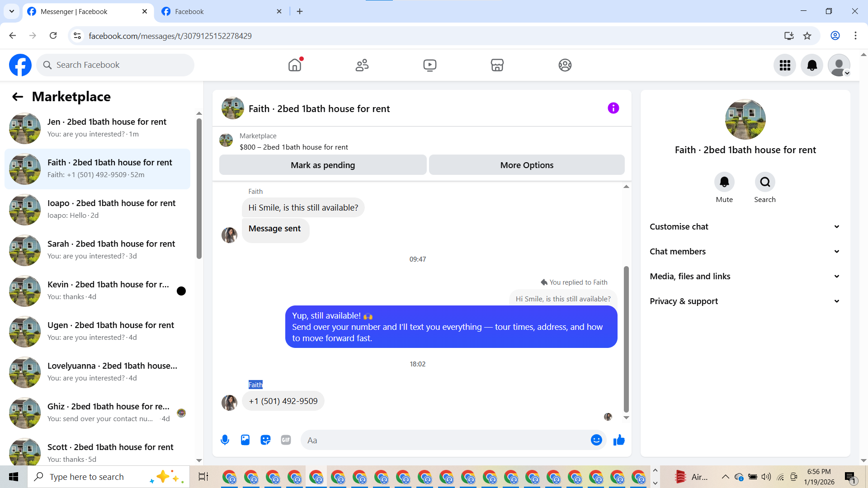
Task: Open the GIF picker icon
Action: click(286, 440)
